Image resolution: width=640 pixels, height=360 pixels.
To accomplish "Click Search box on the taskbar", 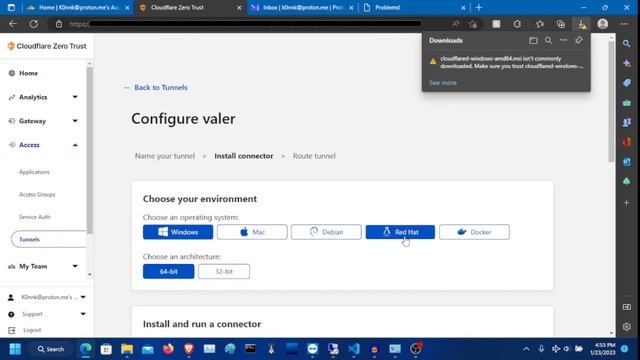I will (x=51, y=349).
